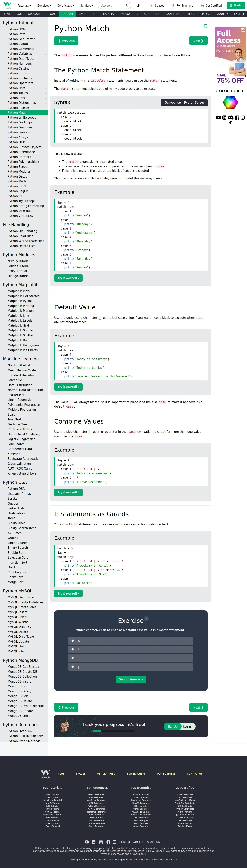
Task: Open the YouTube icon in right sidebar
Action: tap(218, 118)
